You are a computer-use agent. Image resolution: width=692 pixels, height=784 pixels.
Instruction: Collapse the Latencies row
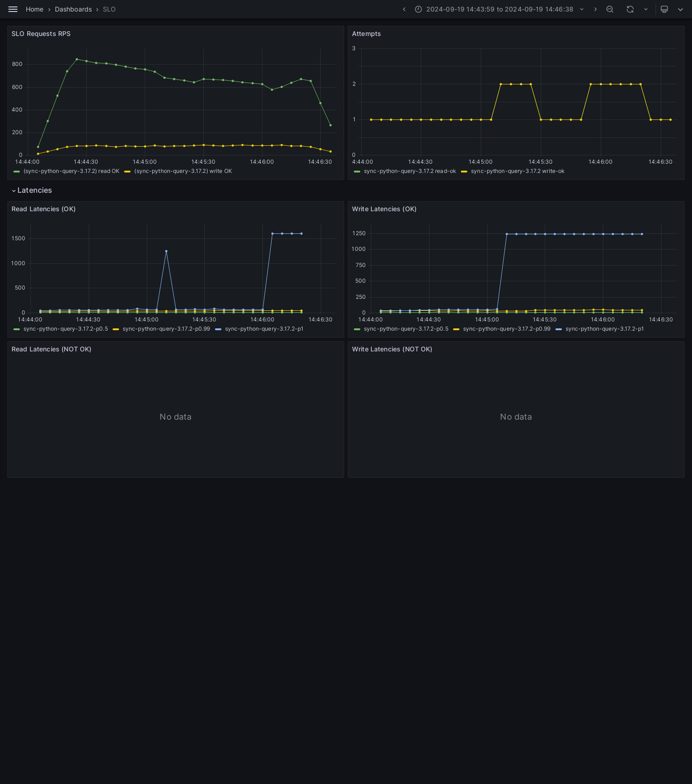(x=14, y=190)
